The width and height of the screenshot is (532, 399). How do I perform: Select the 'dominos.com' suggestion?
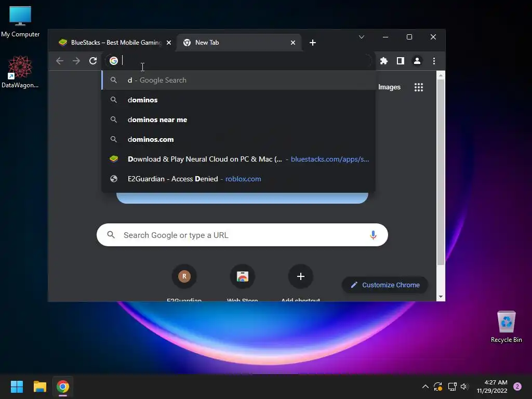click(238, 139)
